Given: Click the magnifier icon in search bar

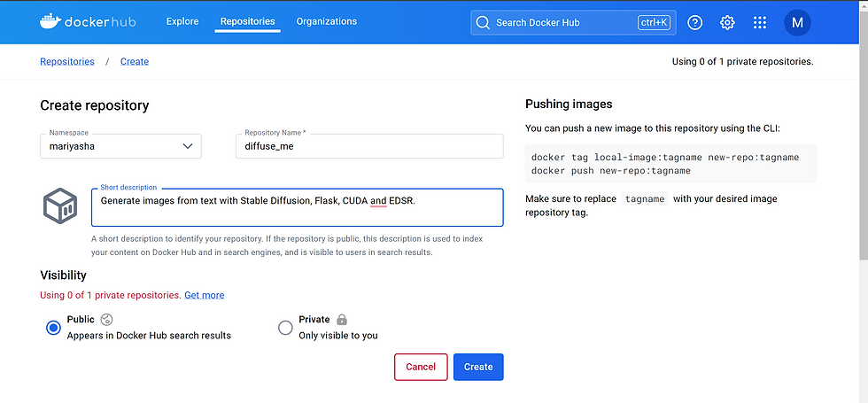Looking at the screenshot, I should [x=483, y=23].
